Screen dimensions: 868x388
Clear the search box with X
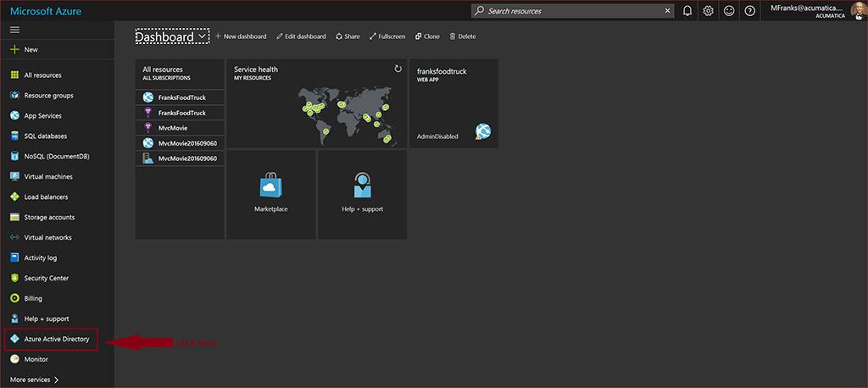point(668,10)
